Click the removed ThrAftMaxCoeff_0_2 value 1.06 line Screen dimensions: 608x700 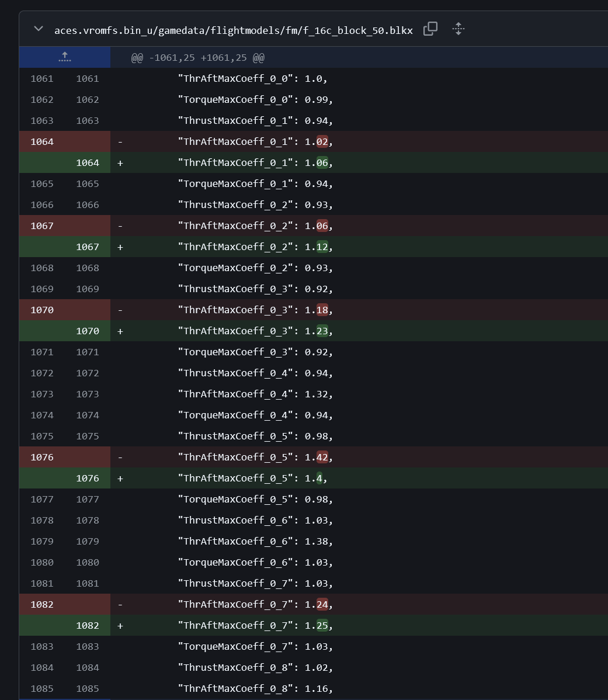[255, 226]
